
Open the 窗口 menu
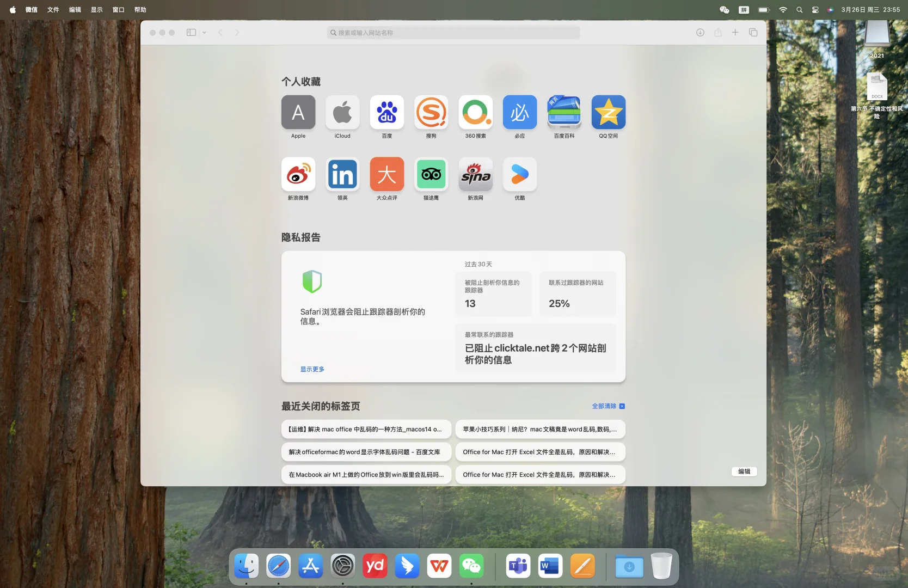click(119, 10)
